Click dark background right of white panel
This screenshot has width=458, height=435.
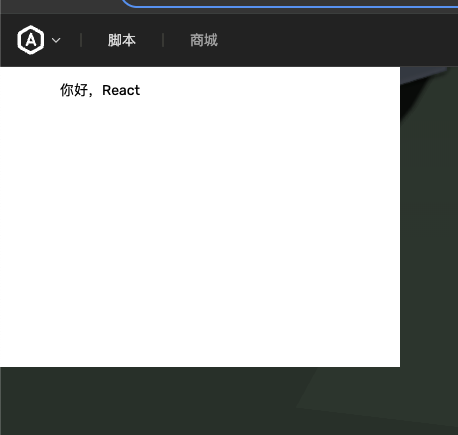[430, 233]
